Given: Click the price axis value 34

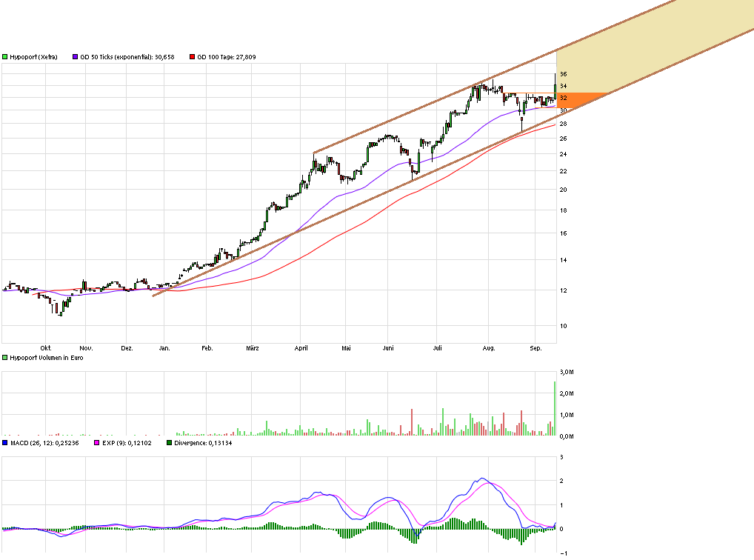Looking at the screenshot, I should (563, 86).
